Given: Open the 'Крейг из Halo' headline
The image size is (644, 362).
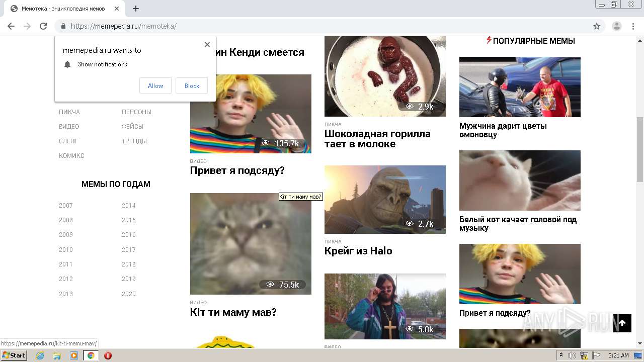Looking at the screenshot, I should 358,251.
